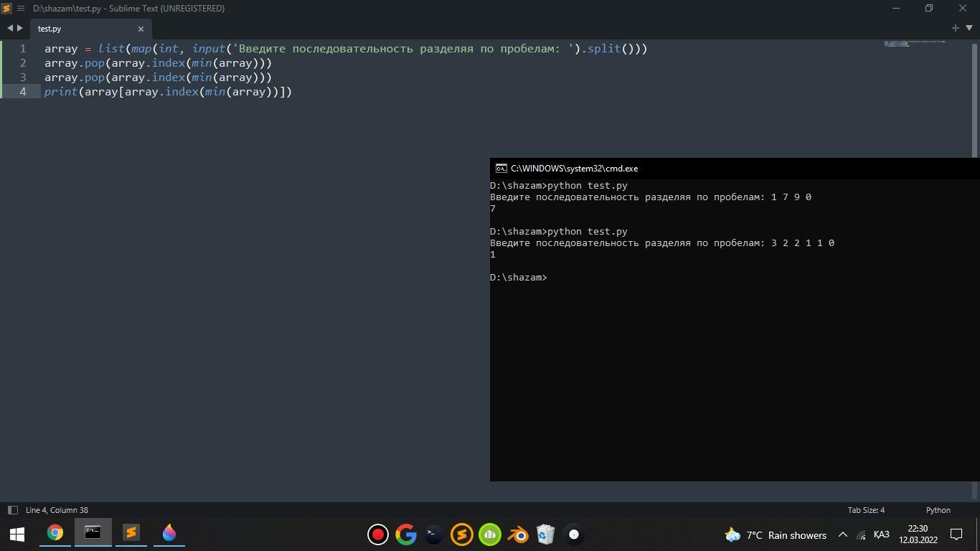Click the minimap code preview
The height and width of the screenshot is (551, 980).
coord(914,44)
